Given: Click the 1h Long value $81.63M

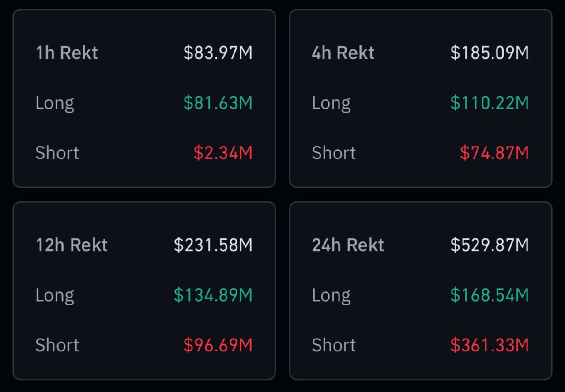Looking at the screenshot, I should 218,103.
